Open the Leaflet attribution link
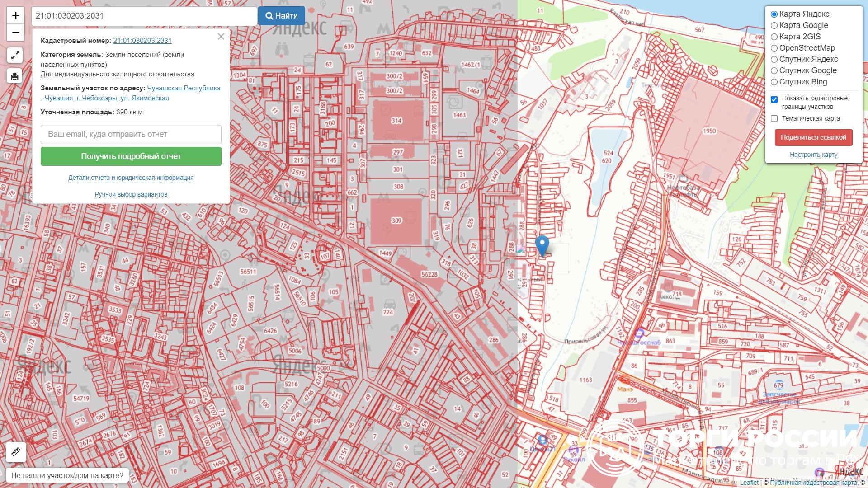Viewport: 868px width, 488px height. pos(749,483)
